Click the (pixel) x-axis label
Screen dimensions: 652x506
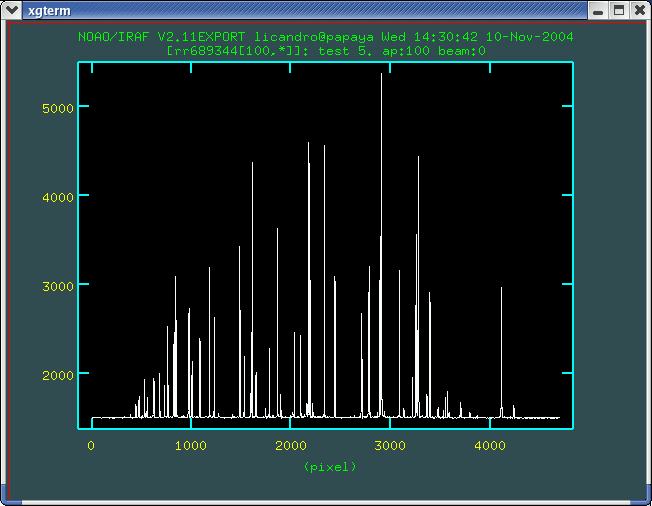pos(329,466)
